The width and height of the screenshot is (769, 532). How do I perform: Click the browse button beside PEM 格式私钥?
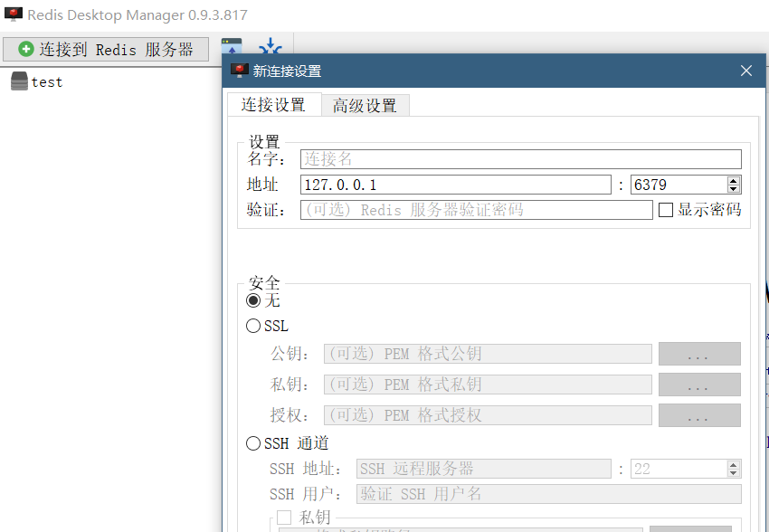click(699, 385)
